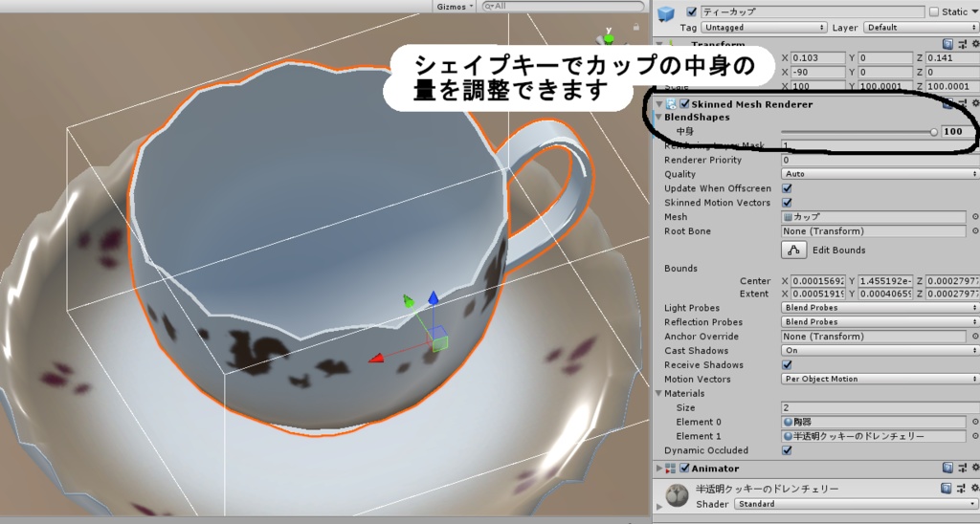Open the Light Probes dropdown

click(880, 307)
